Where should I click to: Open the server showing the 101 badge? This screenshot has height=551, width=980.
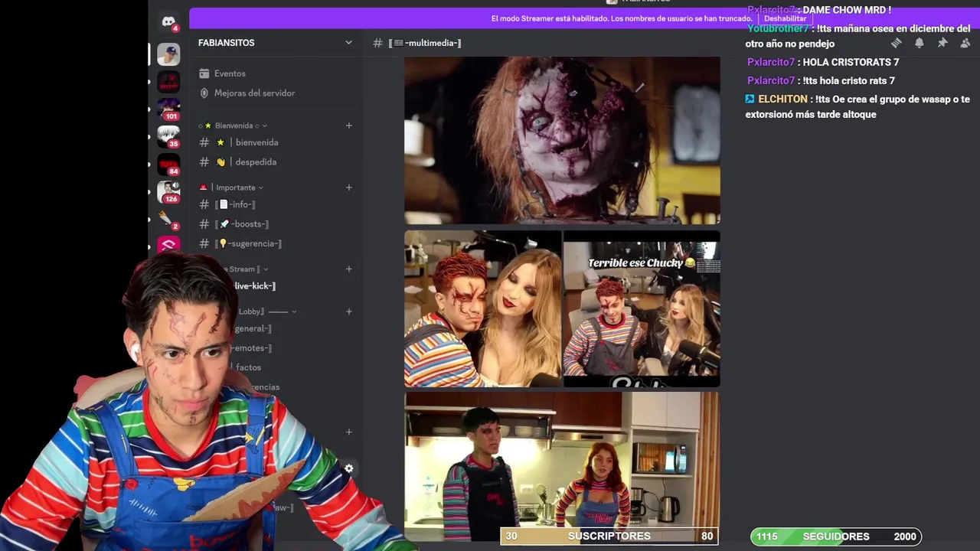pos(168,109)
